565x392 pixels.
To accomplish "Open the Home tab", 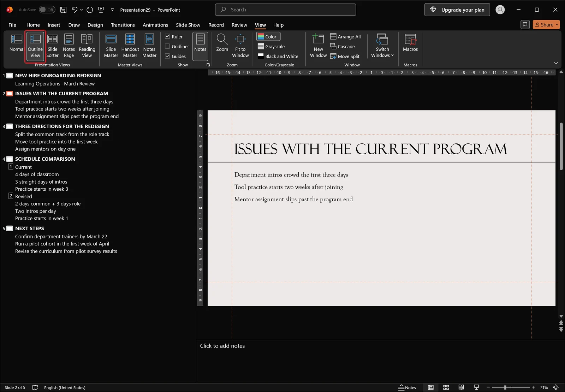I will (33, 25).
